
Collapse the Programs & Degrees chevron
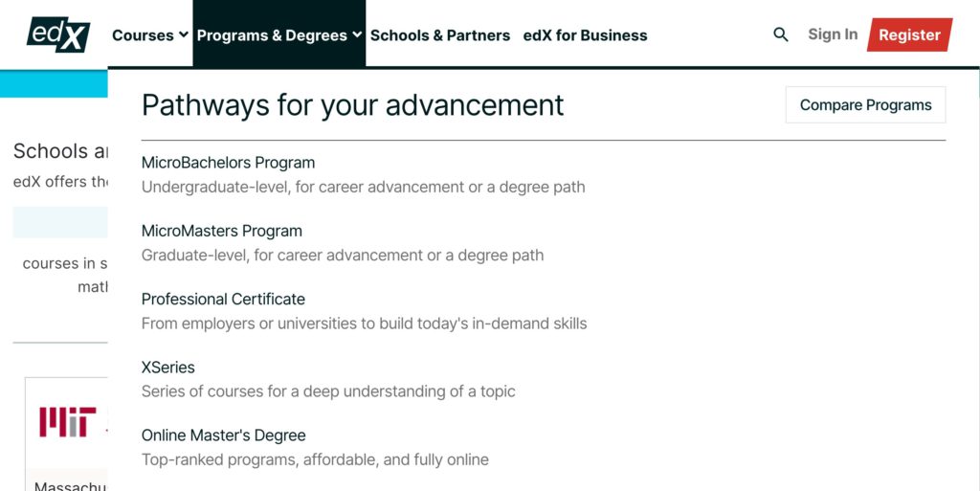357,34
